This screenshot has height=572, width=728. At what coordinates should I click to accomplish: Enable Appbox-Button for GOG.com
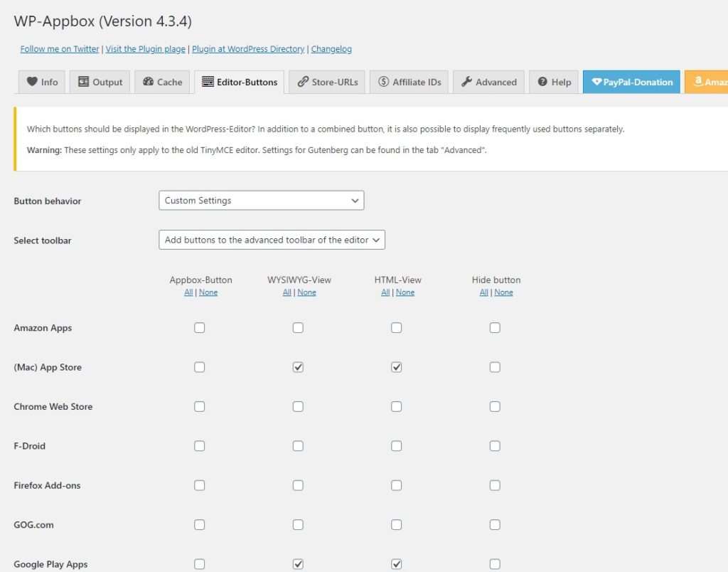(x=200, y=524)
